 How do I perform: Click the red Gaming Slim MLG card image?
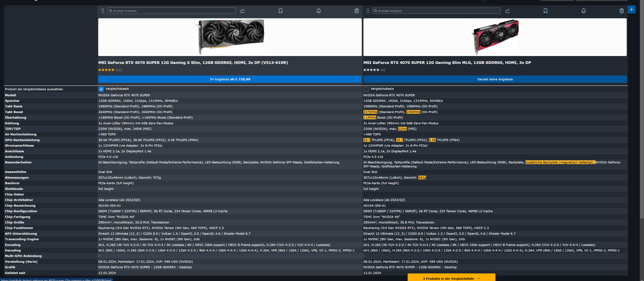coord(495,37)
